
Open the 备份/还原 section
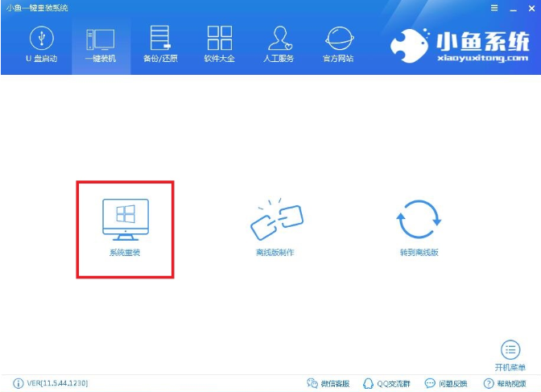point(160,45)
